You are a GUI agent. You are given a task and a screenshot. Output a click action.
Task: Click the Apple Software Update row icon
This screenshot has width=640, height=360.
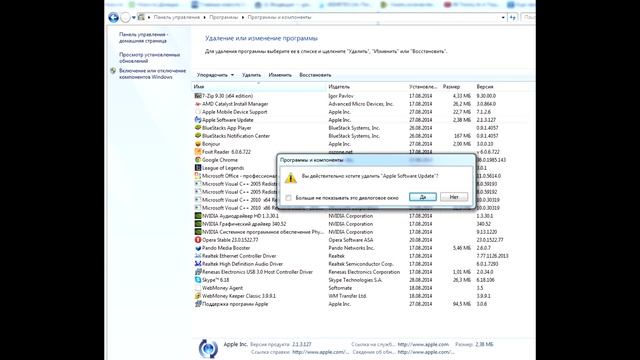[x=198, y=120]
